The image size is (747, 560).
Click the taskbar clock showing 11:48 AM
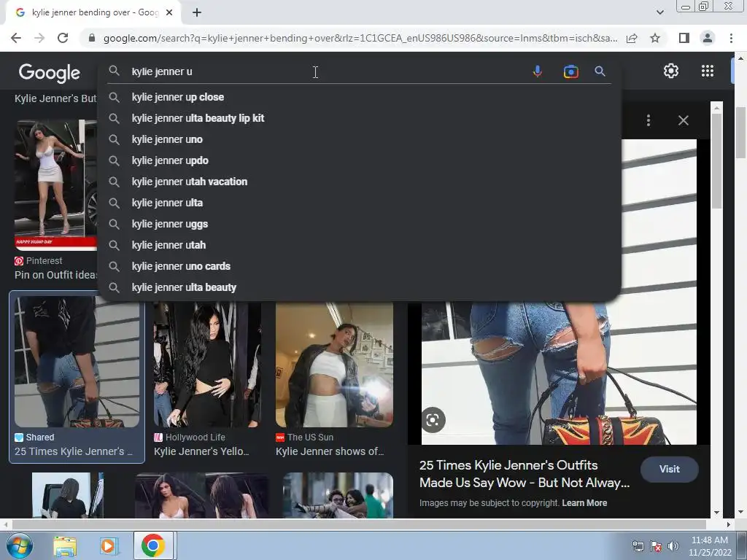[x=709, y=546]
